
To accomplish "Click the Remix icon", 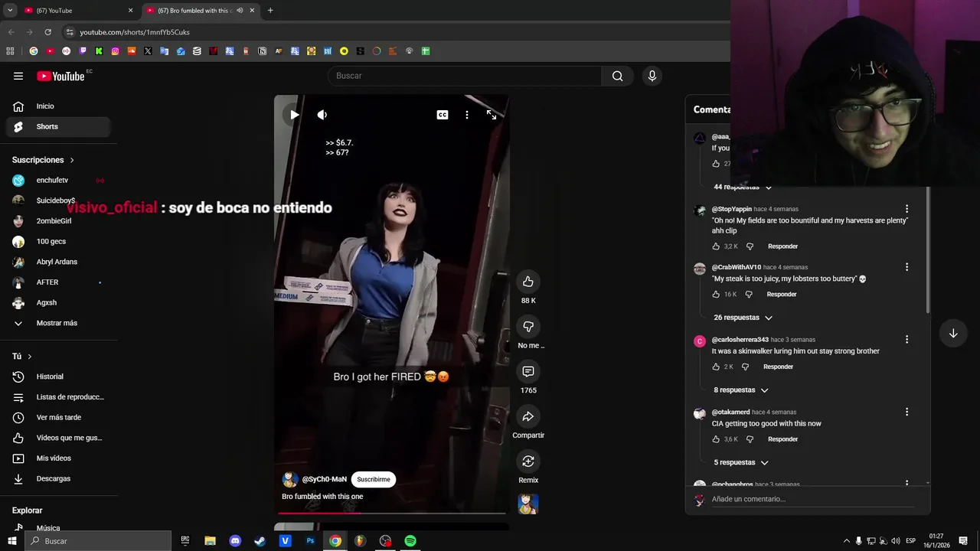I will tap(528, 461).
